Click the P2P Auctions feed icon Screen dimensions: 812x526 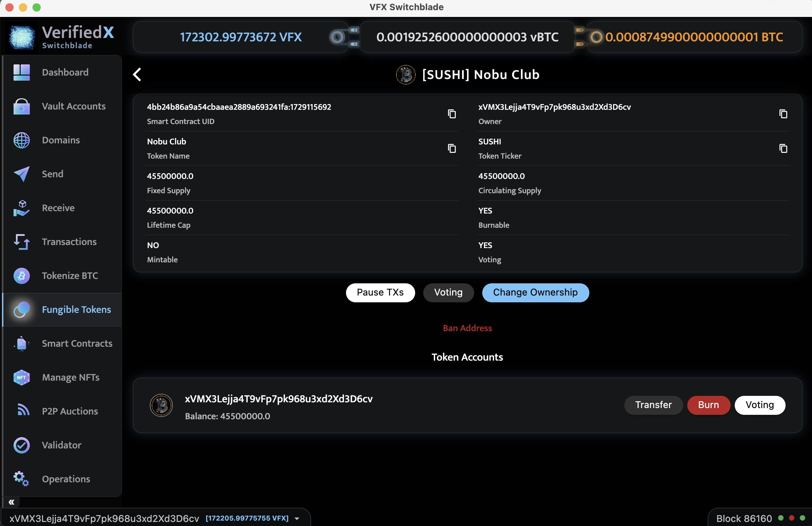point(23,410)
